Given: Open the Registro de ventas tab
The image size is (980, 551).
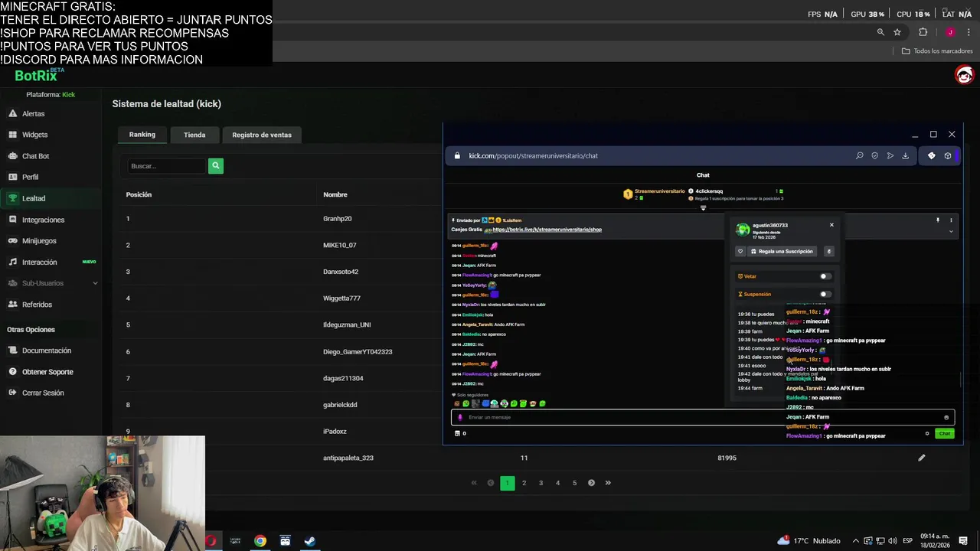Looking at the screenshot, I should click(x=262, y=135).
